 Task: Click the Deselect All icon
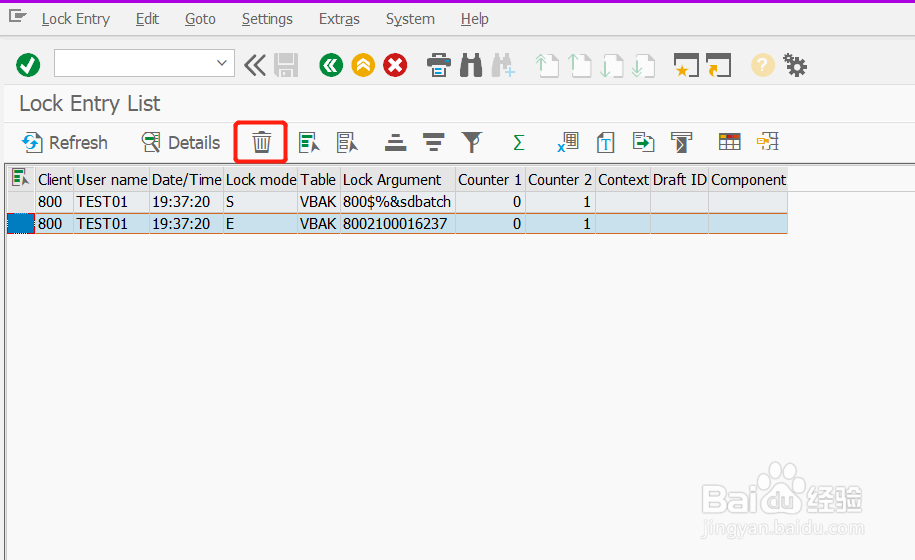click(x=347, y=142)
